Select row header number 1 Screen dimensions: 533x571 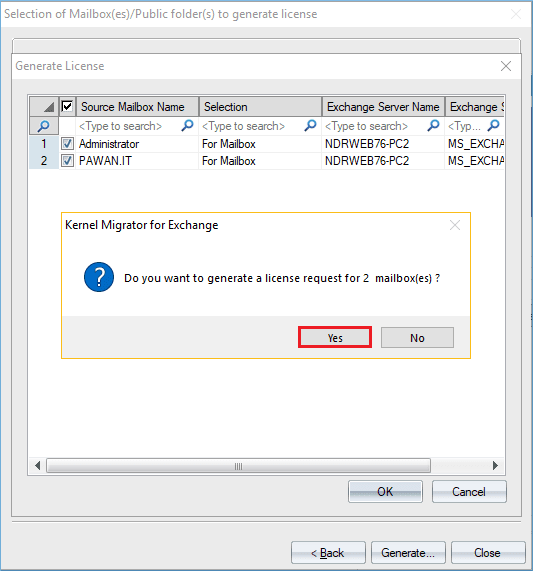coord(44,144)
